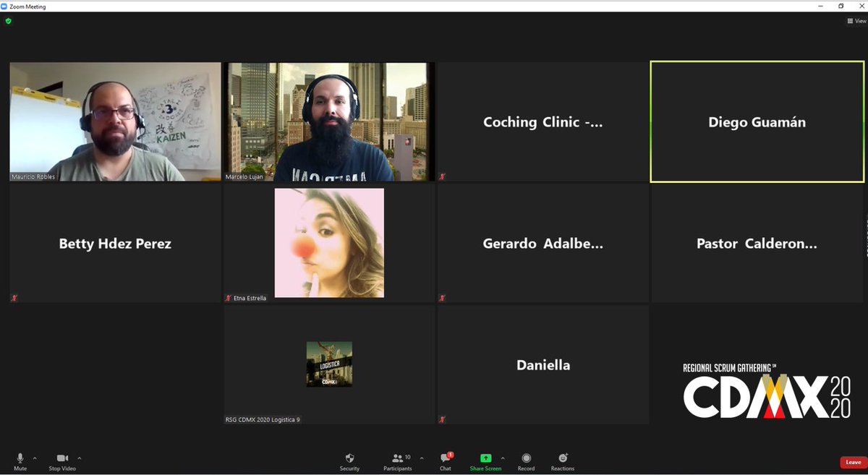
Task: Click Mauricio Robles name label
Action: (33, 176)
